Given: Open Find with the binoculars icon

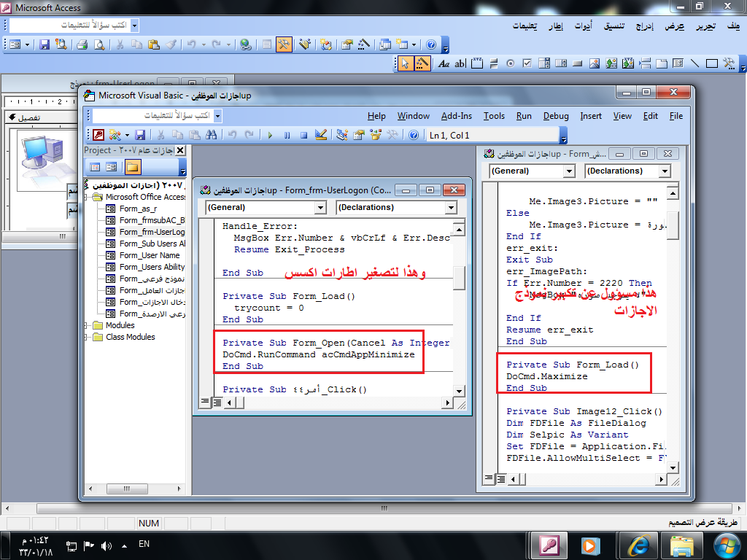Looking at the screenshot, I should pos(211,135).
